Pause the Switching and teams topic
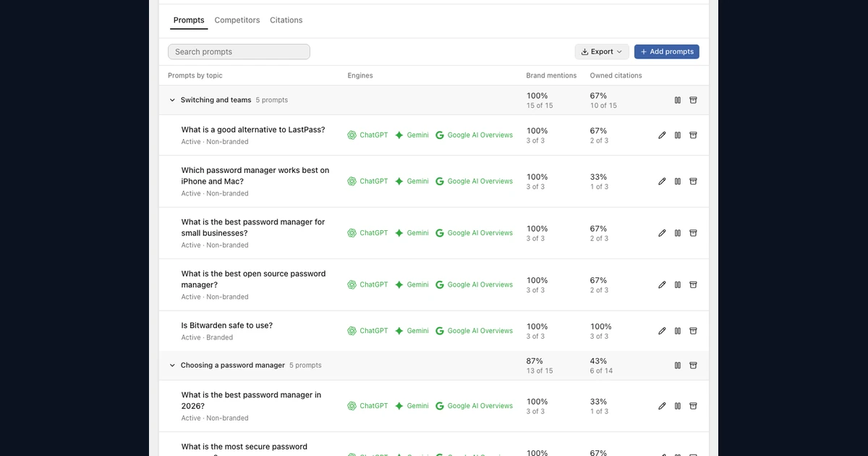The height and width of the screenshot is (456, 868). pyautogui.click(x=678, y=101)
